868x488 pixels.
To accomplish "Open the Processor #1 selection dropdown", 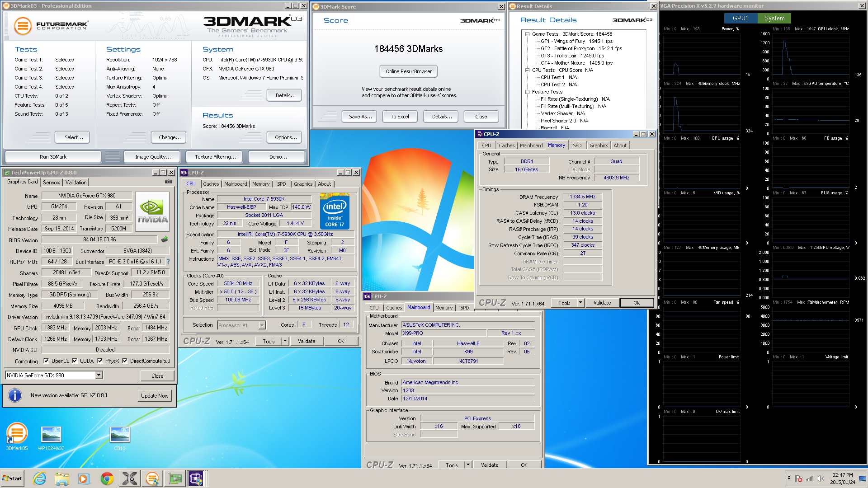I will pos(262,325).
